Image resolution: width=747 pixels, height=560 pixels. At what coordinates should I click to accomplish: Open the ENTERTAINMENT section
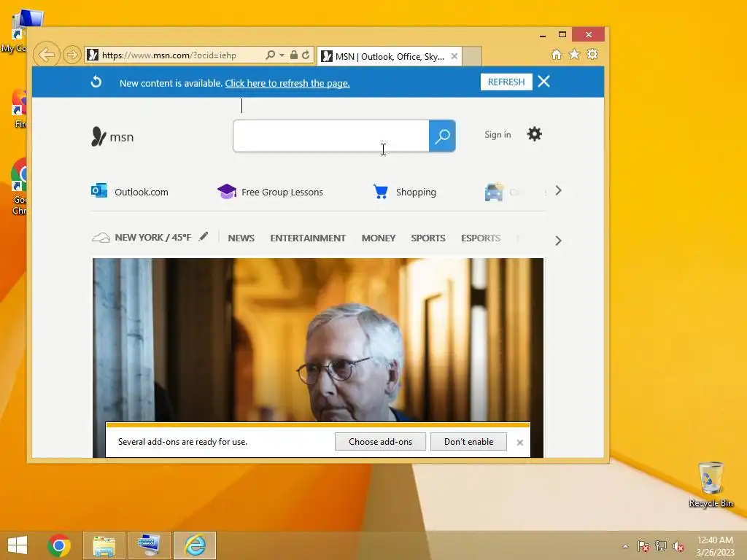point(308,238)
